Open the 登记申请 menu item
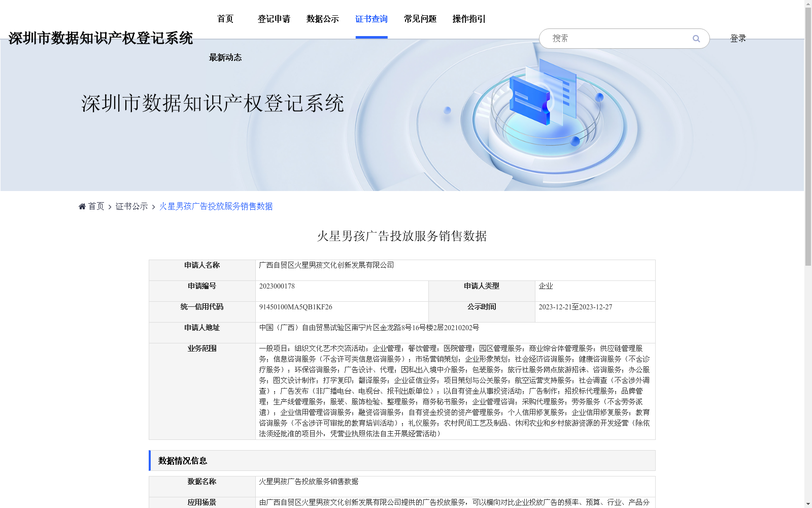The height and width of the screenshot is (508, 812). (x=274, y=19)
